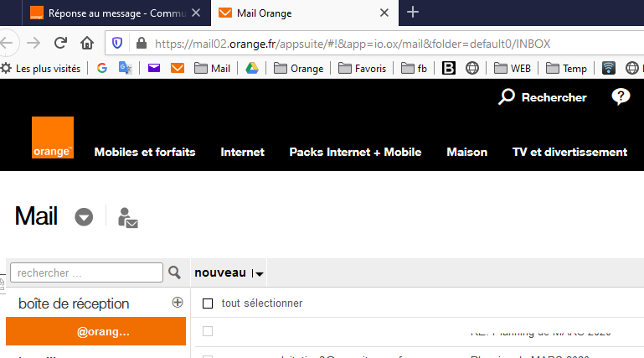Click the browser forward arrow
The height and width of the screenshot is (358, 644).
(33, 43)
